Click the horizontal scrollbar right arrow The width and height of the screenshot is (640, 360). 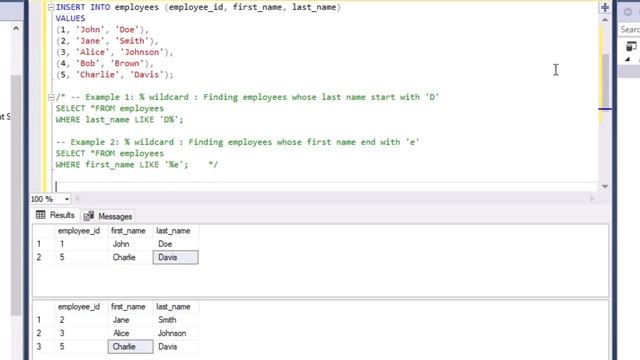click(x=592, y=199)
